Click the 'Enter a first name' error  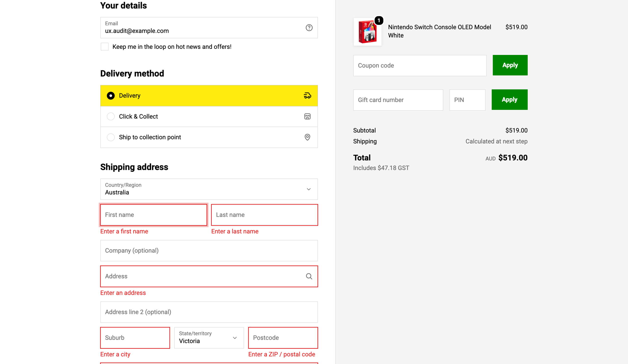[x=124, y=231]
